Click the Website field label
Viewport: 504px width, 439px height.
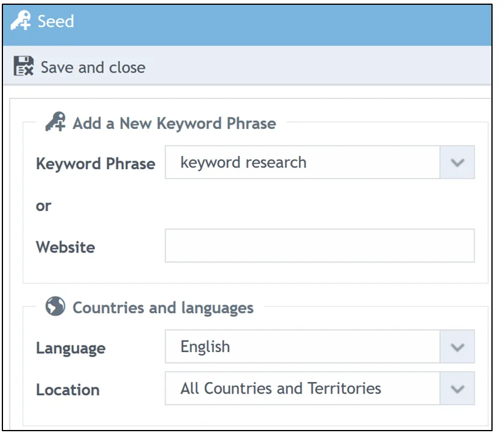(65, 246)
